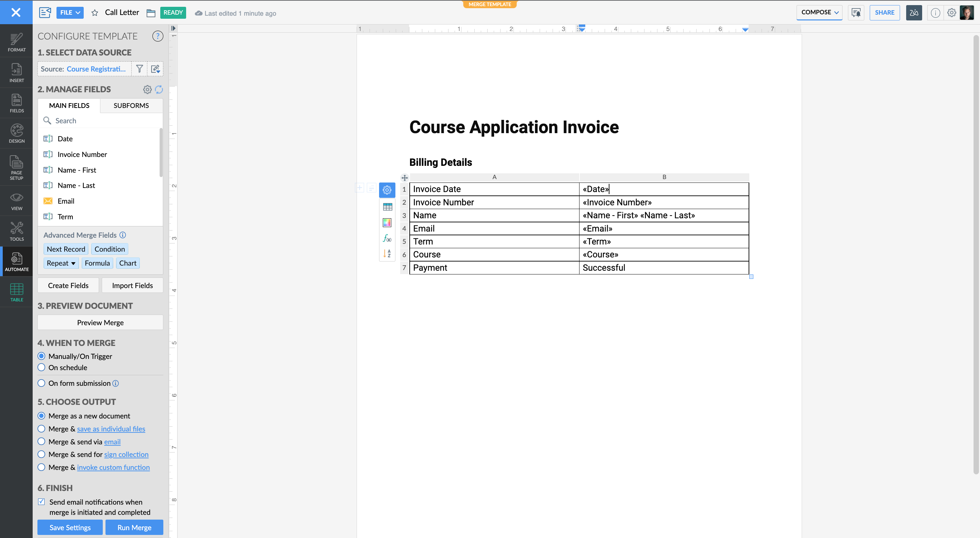Open the VIEW panel
This screenshot has width=980, height=538.
(x=16, y=202)
